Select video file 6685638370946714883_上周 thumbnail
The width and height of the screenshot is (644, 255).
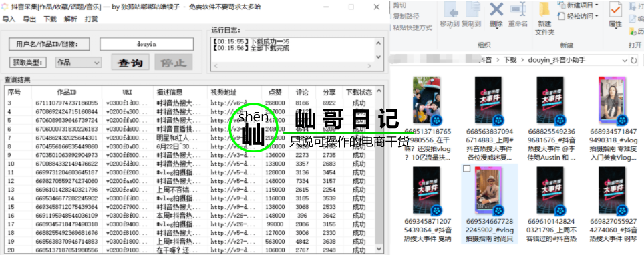[488, 100]
